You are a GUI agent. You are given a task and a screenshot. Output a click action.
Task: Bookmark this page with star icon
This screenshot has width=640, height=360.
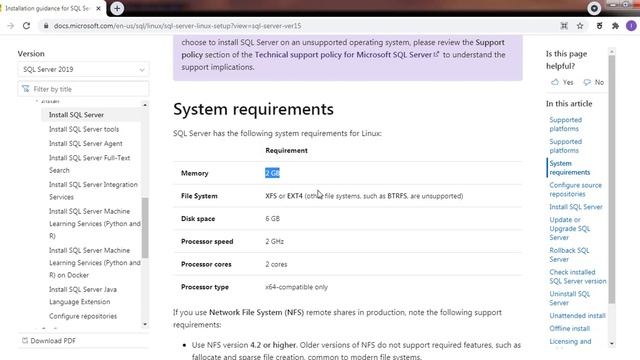[580, 26]
